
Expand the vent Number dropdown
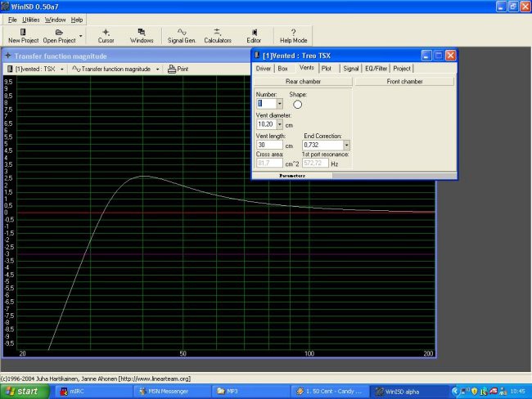tap(280, 104)
